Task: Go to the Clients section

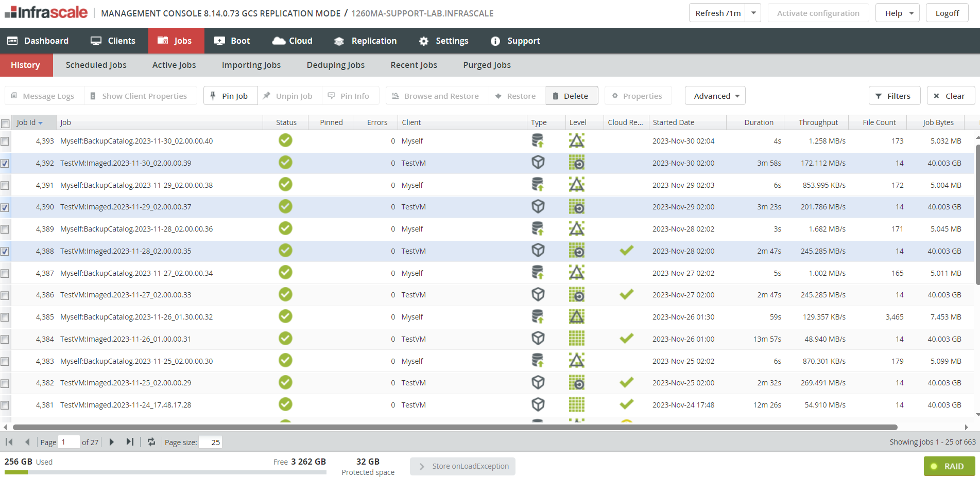Action: [113, 41]
